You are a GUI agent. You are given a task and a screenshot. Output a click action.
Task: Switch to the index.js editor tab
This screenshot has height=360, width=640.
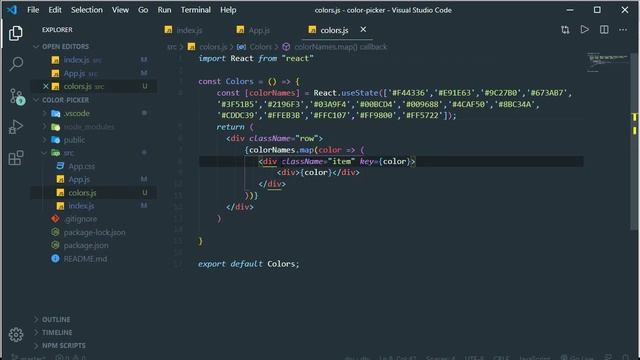[184, 30]
